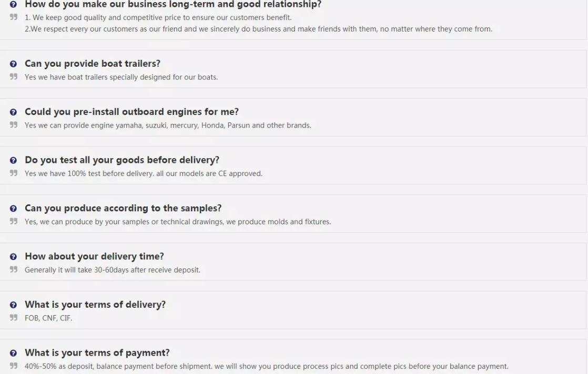Image resolution: width=588 pixels, height=374 pixels.
Task: Click 'Can you produce according to samples' heading
Action: 123,208
